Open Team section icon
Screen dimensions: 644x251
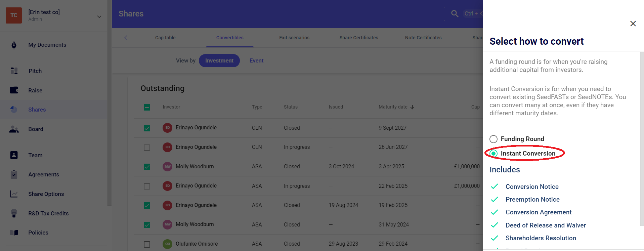tap(14, 155)
